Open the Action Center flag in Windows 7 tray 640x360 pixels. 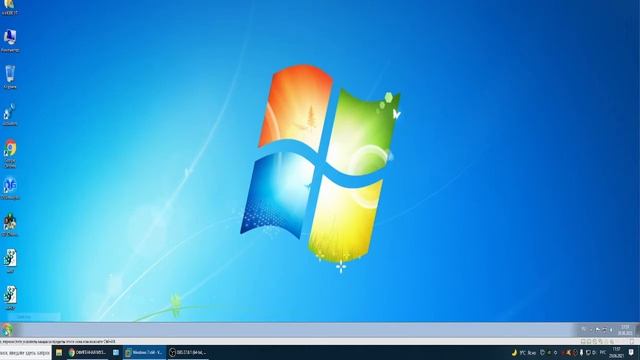click(x=598, y=330)
